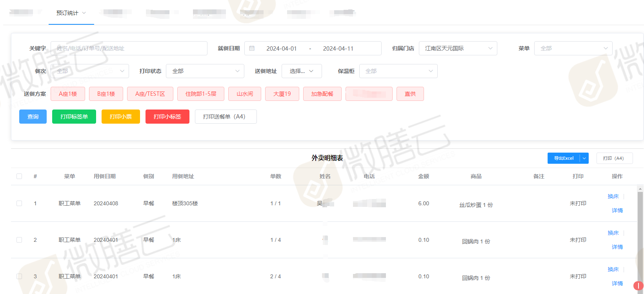Image resolution: width=644 pixels, height=294 pixels.
Task: Tick the select-all checkbox in the table header
Action: pyautogui.click(x=19, y=176)
